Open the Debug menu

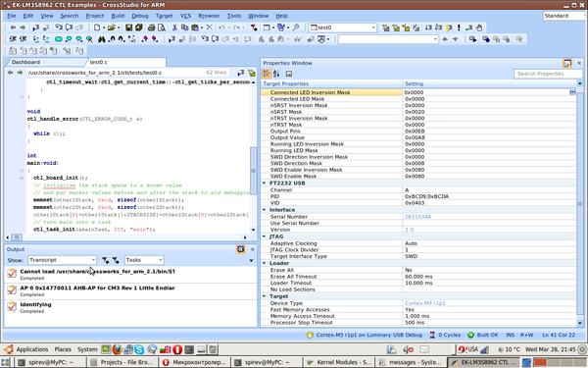coord(140,16)
